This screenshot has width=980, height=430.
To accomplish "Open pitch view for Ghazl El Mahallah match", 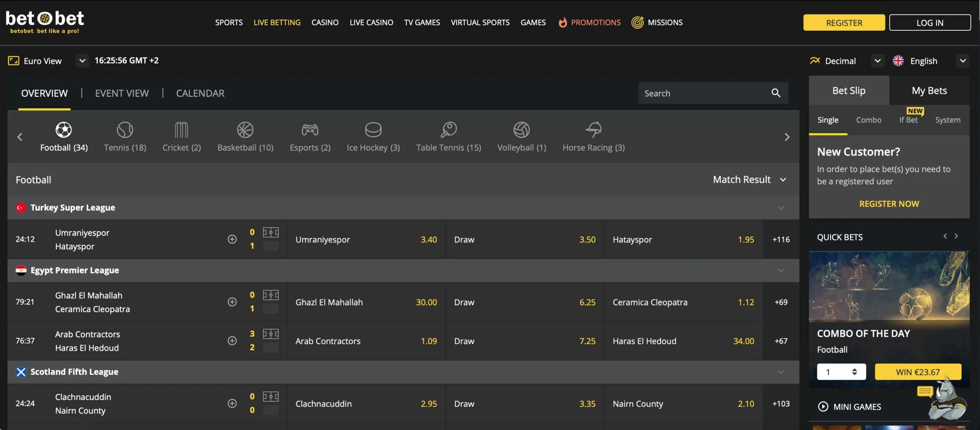I will (x=271, y=295).
